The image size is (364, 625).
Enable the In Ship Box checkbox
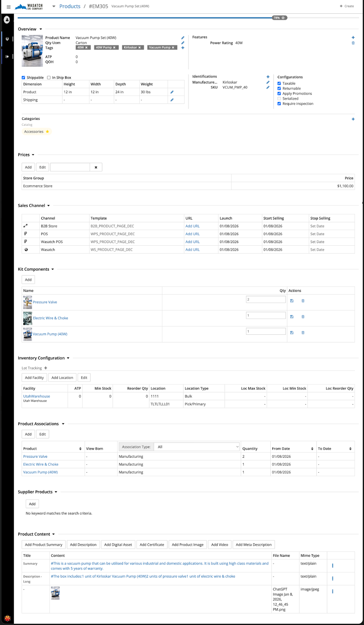pyautogui.click(x=49, y=78)
